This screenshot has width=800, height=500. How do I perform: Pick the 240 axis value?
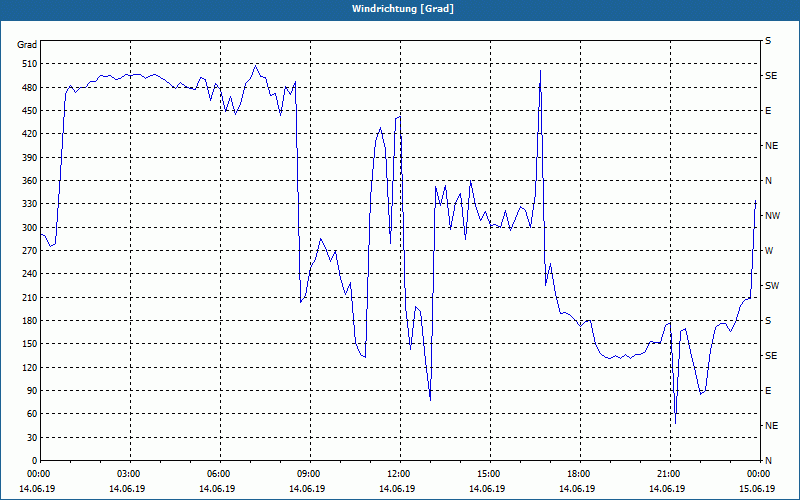point(31,274)
